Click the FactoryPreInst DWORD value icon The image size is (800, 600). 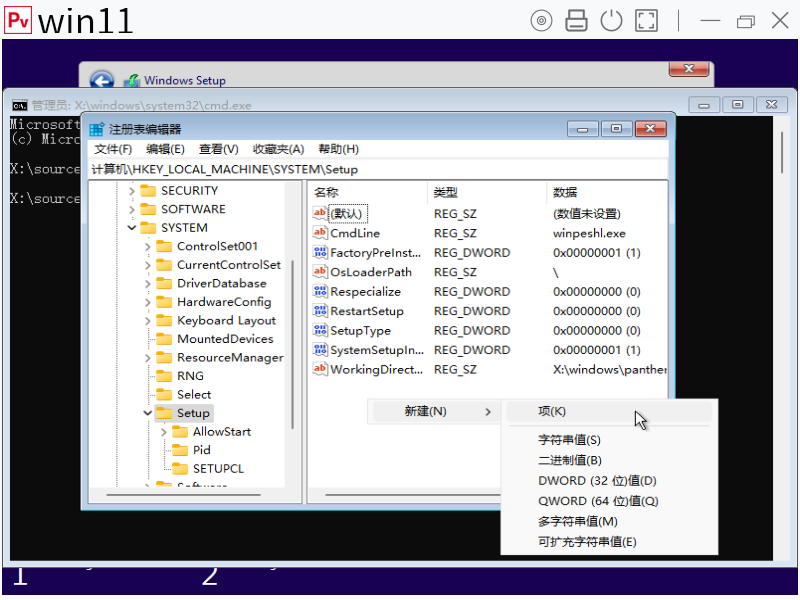click(320, 253)
